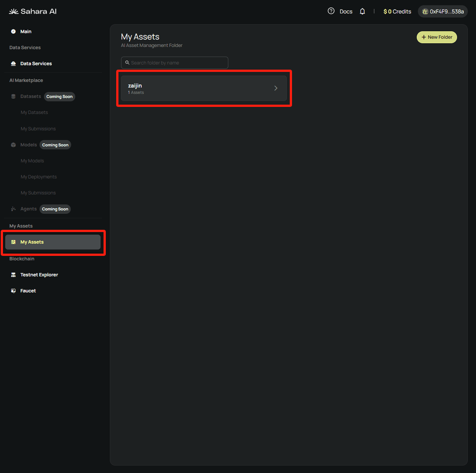Open the help question mark icon
The height and width of the screenshot is (473, 476).
coord(331,11)
